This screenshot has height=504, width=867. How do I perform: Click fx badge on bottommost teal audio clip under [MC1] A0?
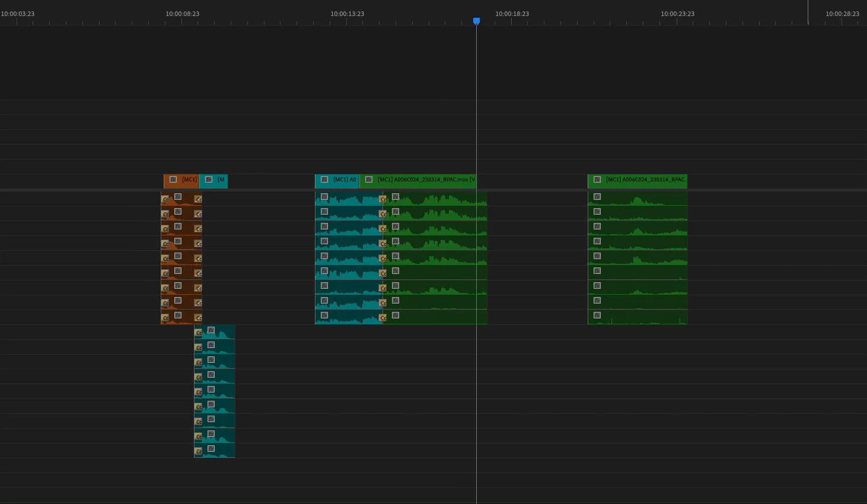[x=324, y=315]
